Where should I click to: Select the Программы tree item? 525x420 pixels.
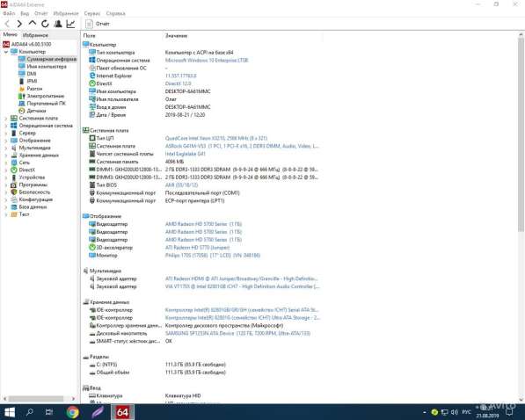click(29, 185)
